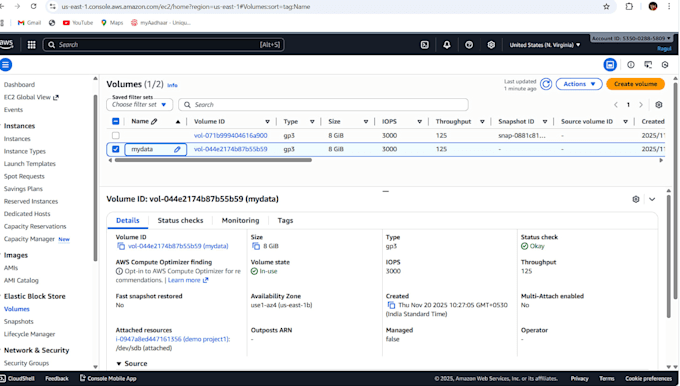Open details panel settings gear
The height and width of the screenshot is (386, 680).
(636, 199)
